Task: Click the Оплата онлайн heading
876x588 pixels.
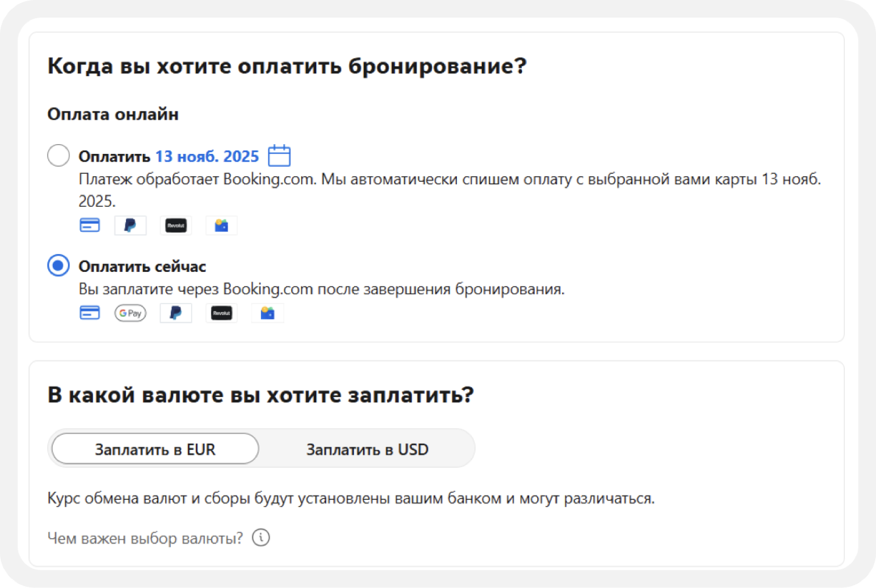Action: [x=113, y=114]
